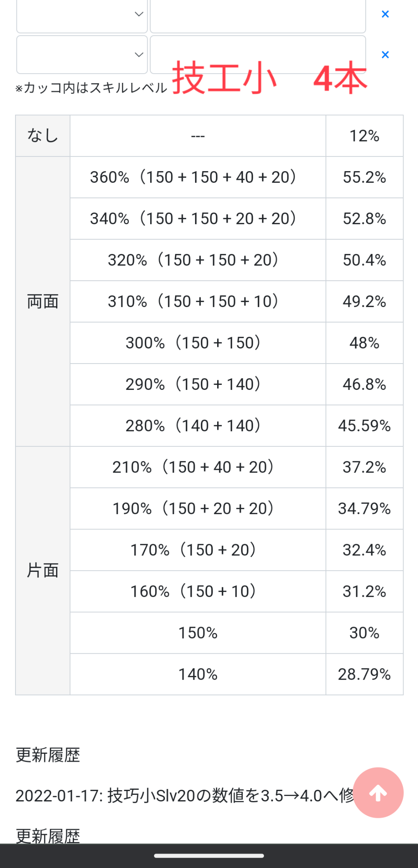
Task: Expand the lower dropdown select box
Action: pyautogui.click(x=82, y=55)
